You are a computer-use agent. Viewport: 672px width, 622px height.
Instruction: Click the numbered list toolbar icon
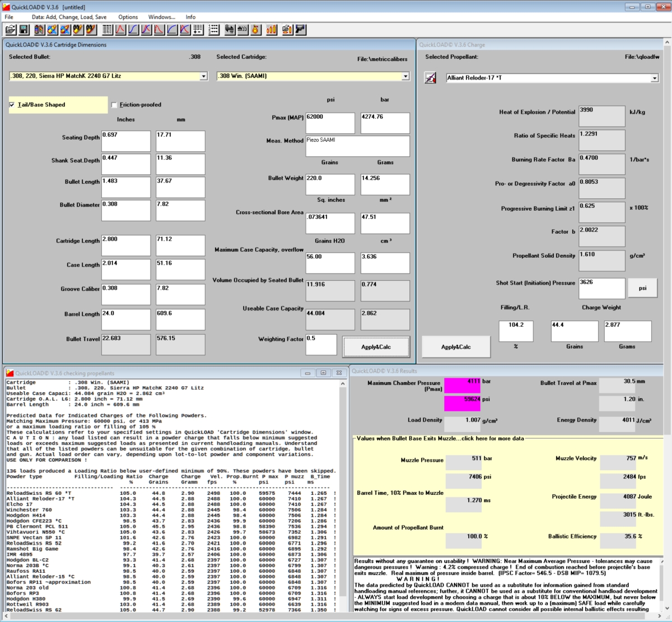pyautogui.click(x=214, y=29)
